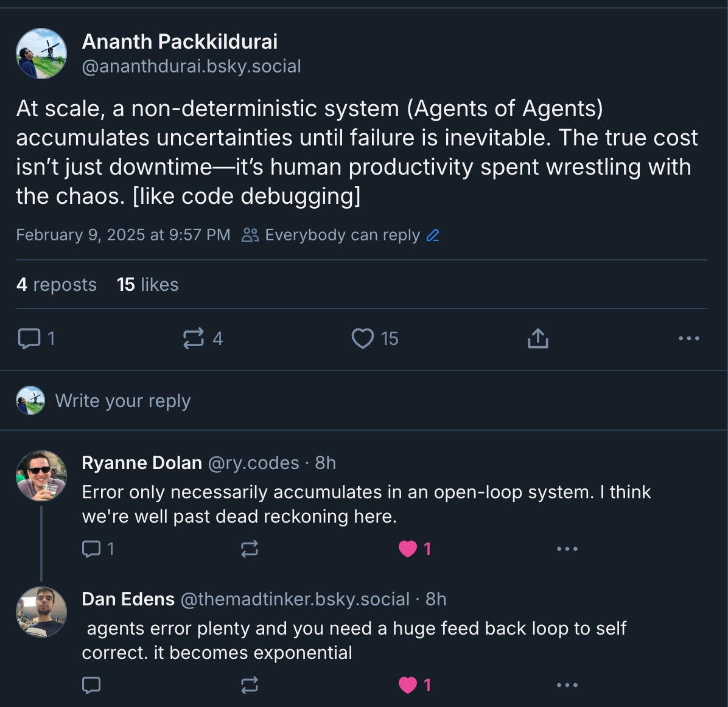Screen dimensions: 728x707
Task: Open the three-dot menu on the main post
Action: [x=688, y=338]
